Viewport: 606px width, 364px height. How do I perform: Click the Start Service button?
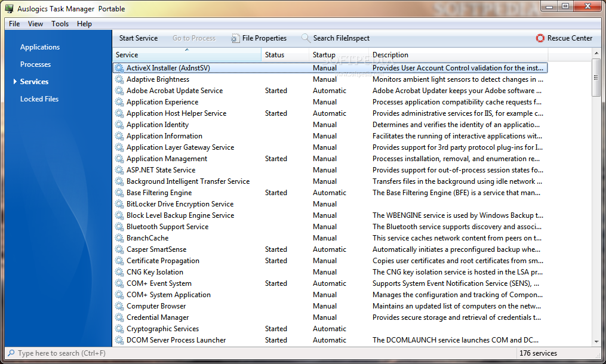[x=139, y=38]
